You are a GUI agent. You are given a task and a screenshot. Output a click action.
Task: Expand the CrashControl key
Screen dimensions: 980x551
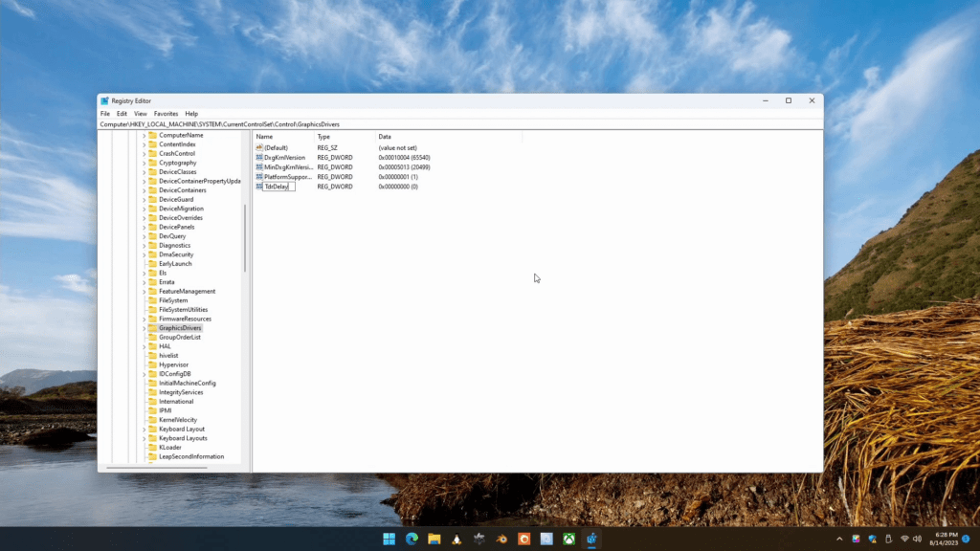click(x=144, y=154)
